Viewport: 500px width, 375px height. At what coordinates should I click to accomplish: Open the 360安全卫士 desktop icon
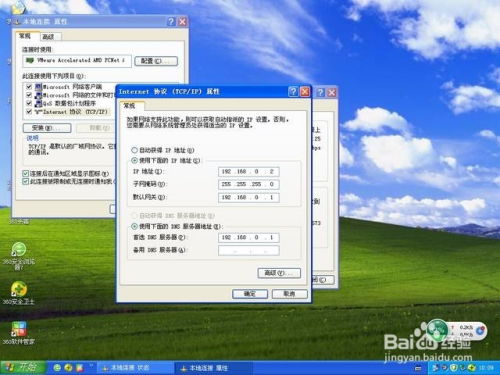(19, 289)
